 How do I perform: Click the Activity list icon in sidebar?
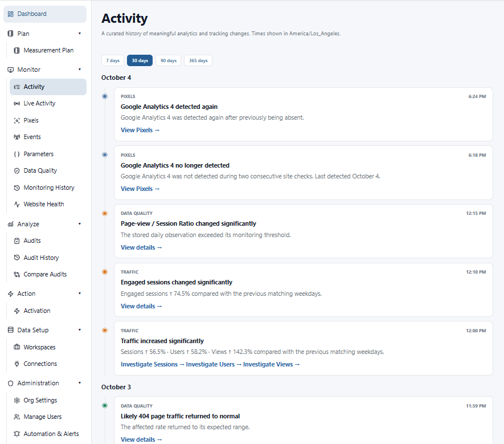(x=17, y=87)
